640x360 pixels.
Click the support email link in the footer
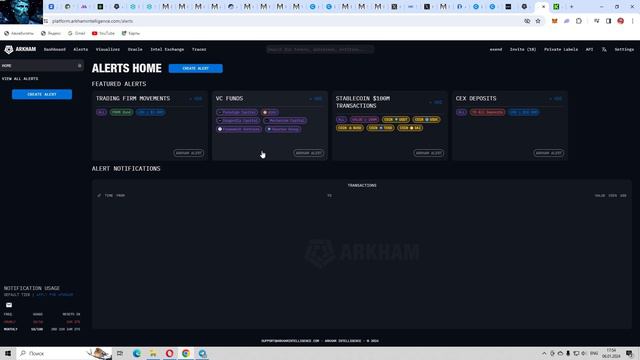pyautogui.click(x=290, y=341)
